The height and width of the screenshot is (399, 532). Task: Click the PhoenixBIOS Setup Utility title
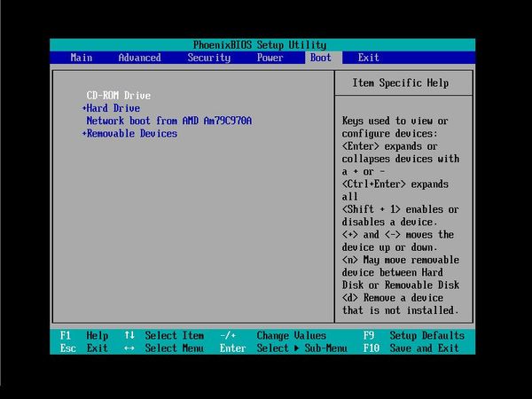pos(260,45)
